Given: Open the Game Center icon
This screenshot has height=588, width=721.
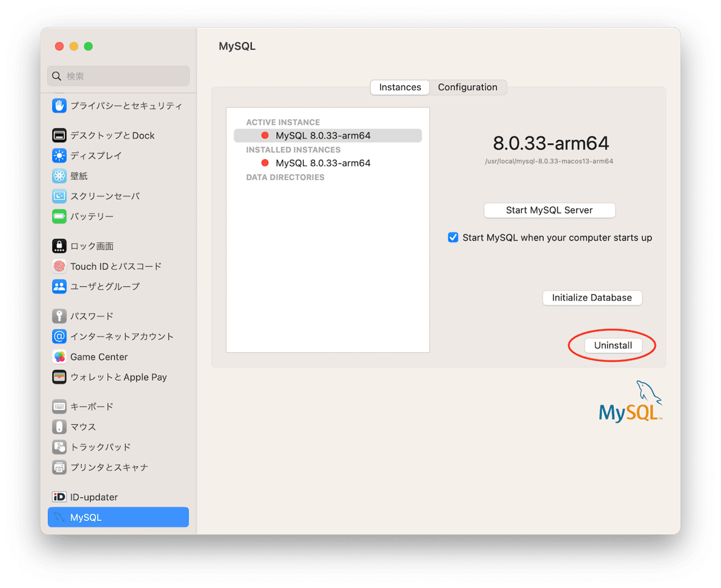Looking at the screenshot, I should 59,357.
